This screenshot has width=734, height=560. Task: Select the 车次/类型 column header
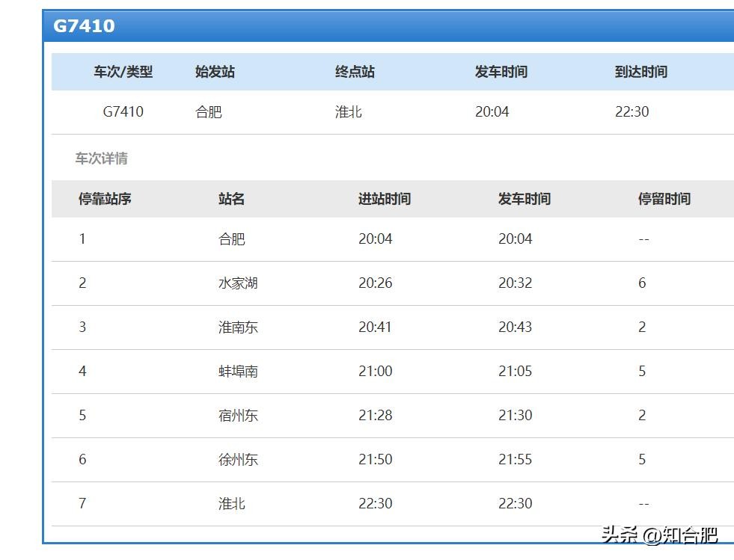[x=123, y=72]
